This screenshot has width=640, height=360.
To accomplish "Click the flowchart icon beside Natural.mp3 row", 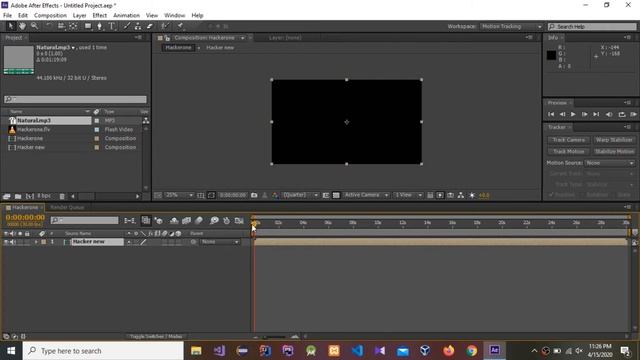I will click(x=146, y=120).
